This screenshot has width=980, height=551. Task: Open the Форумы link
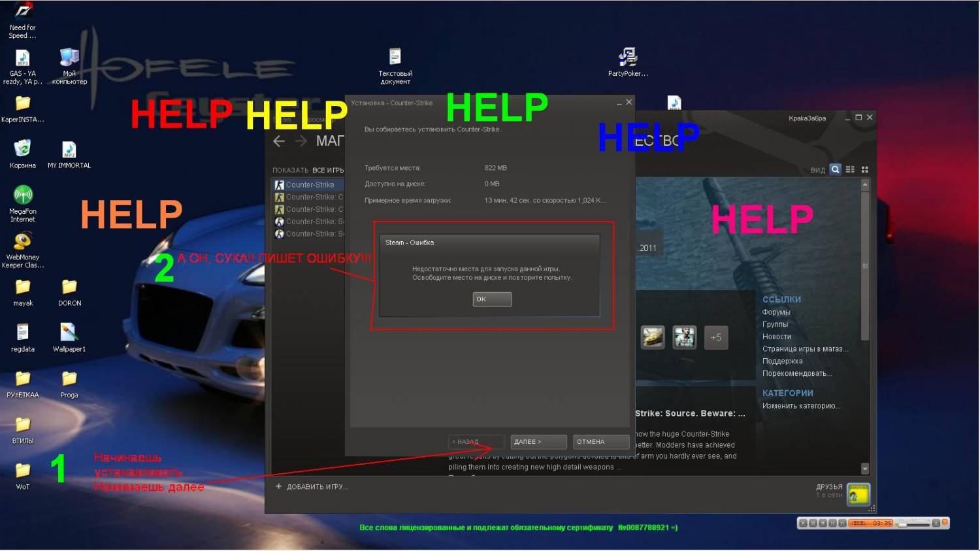tap(776, 312)
